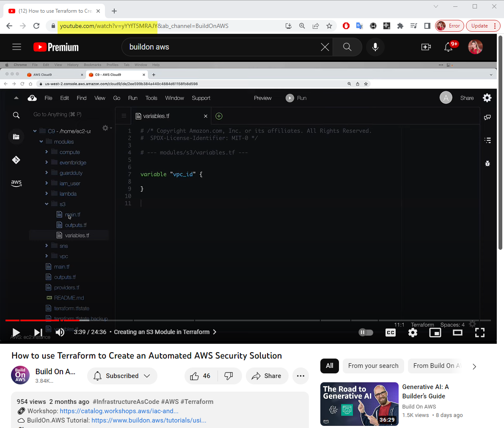Viewport: 504px width, 428px height.
Task: Open the Build On A... channel name
Action: (x=55, y=372)
